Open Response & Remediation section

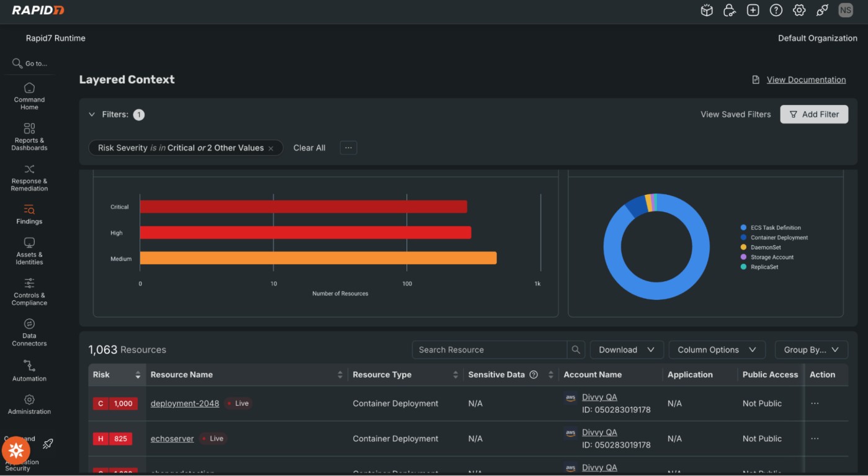click(x=29, y=177)
